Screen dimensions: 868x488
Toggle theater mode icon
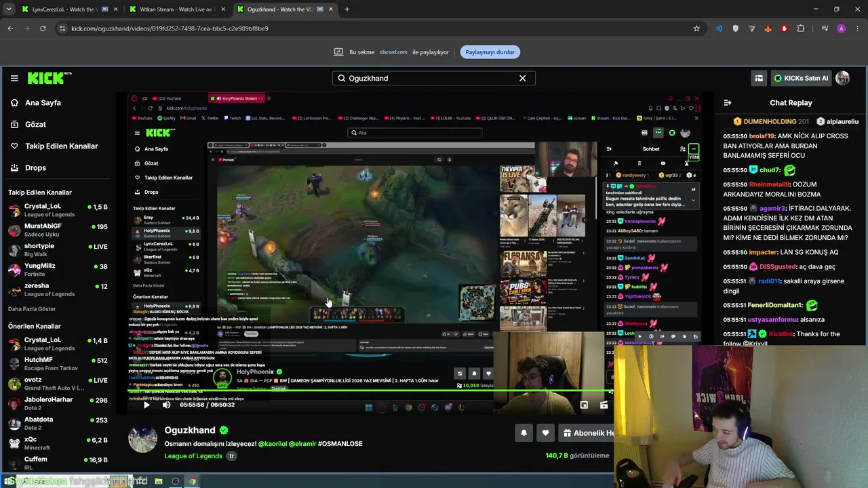[x=604, y=405]
